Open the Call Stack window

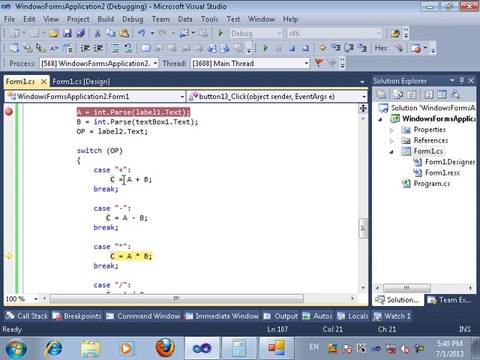(27, 316)
